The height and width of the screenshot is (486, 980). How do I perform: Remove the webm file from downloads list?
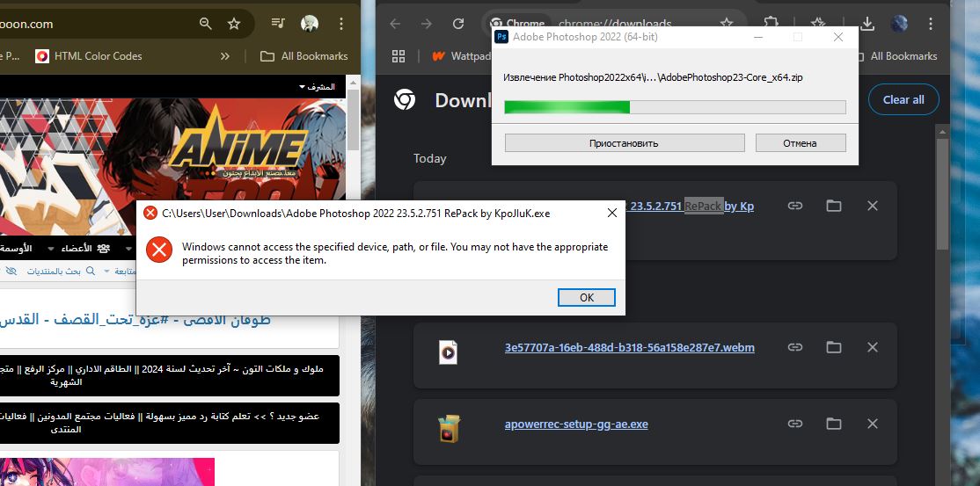click(873, 346)
